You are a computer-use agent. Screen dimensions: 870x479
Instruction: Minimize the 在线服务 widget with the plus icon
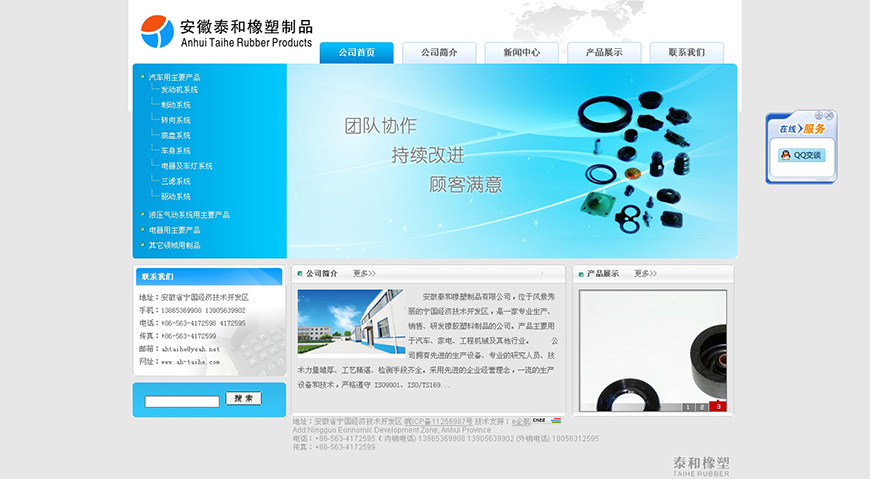(x=819, y=116)
